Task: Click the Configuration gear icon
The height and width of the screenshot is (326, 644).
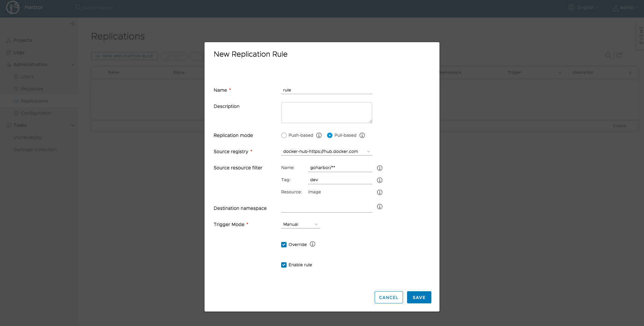Action: pos(16,113)
